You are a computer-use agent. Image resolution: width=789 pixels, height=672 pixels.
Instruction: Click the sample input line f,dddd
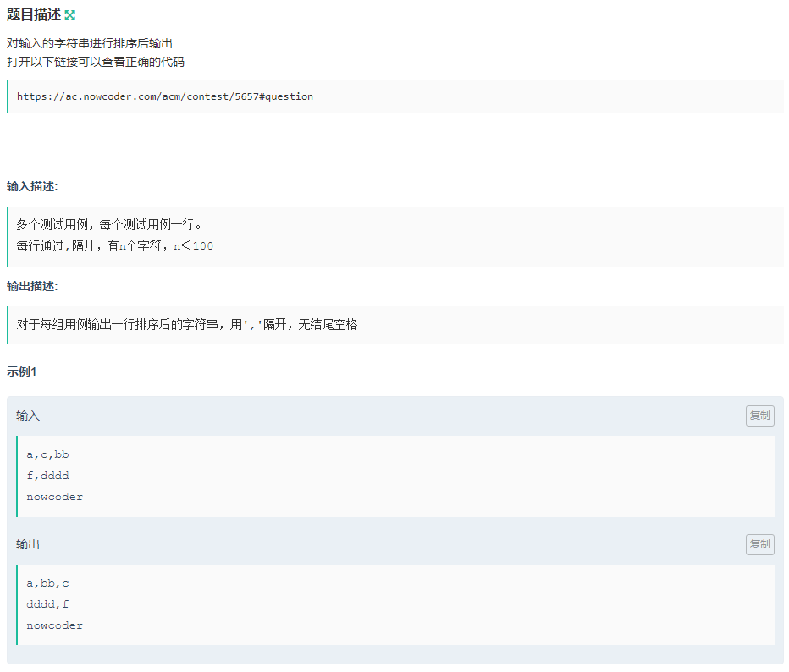coord(47,476)
